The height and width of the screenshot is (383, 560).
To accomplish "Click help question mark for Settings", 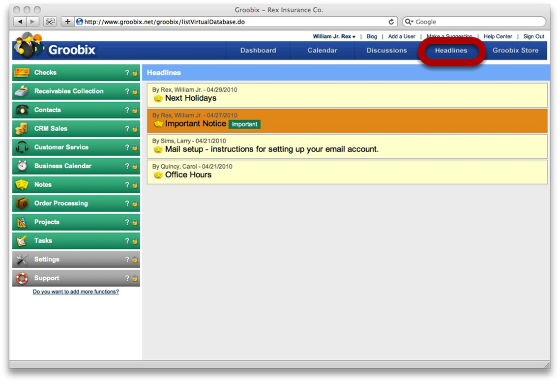I will [x=127, y=259].
